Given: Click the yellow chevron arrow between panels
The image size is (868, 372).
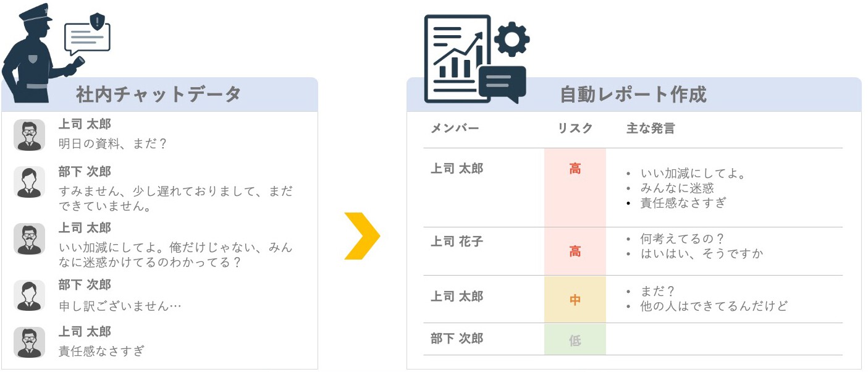Looking at the screenshot, I should point(362,235).
